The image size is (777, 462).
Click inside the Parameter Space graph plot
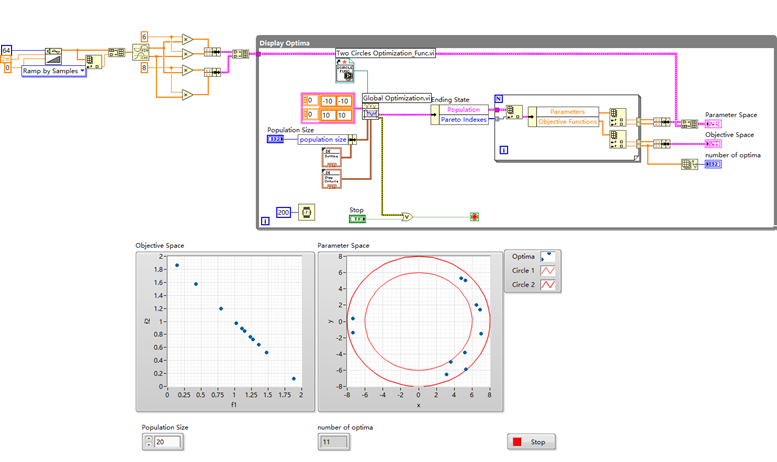pos(419,321)
